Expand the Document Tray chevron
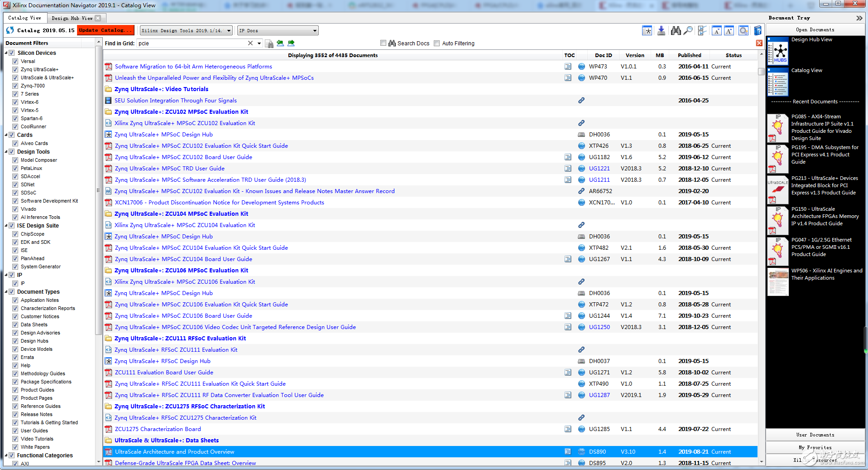This screenshot has height=470, width=868. (x=859, y=18)
